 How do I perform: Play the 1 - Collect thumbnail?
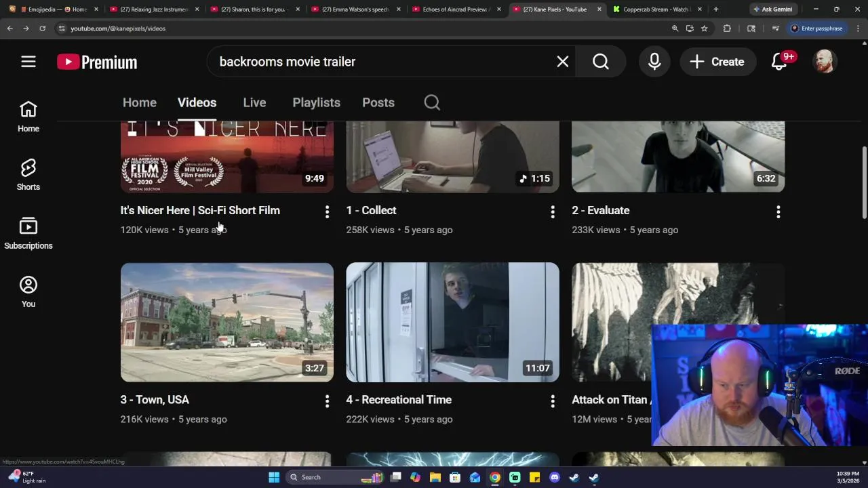(452, 157)
